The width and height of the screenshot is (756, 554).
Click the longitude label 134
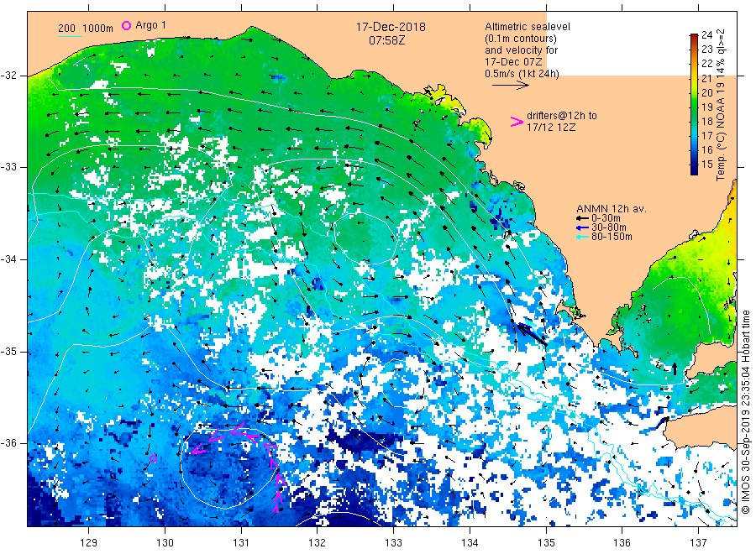pyautogui.click(x=470, y=543)
